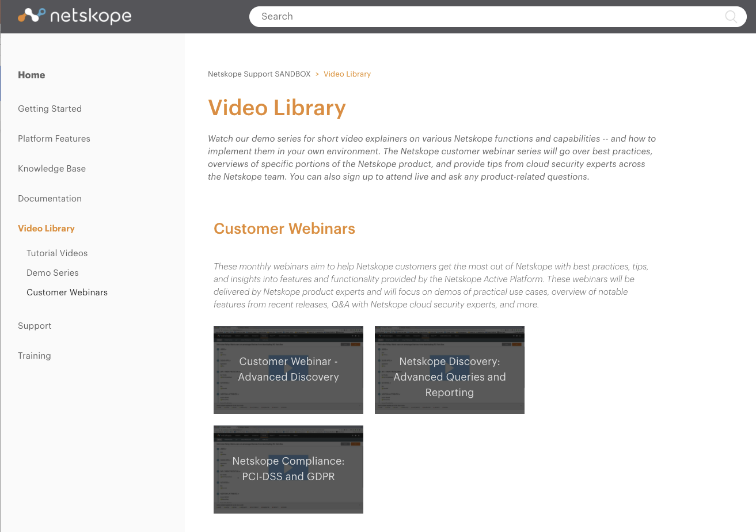This screenshot has width=756, height=532.
Task: Select Video Library in the sidebar
Action: coord(46,229)
